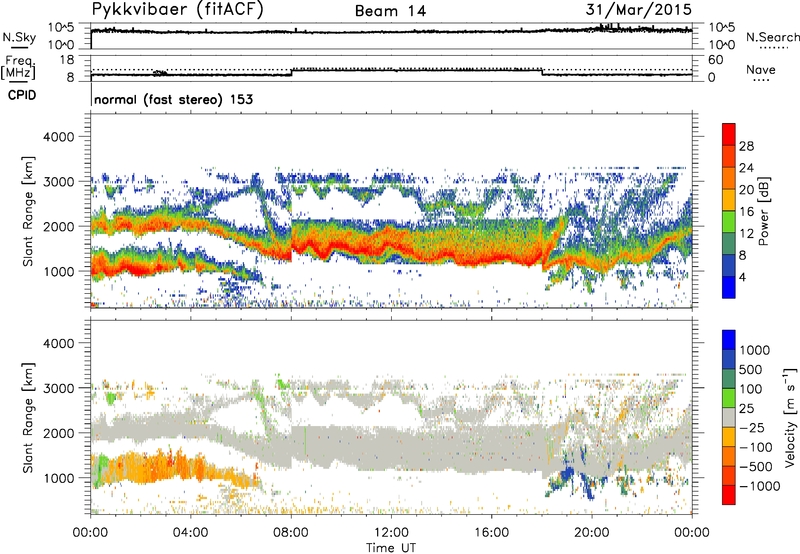The image size is (800, 554).
Task: Click 'normal (fast stereo) 153' text
Action: pyautogui.click(x=173, y=99)
